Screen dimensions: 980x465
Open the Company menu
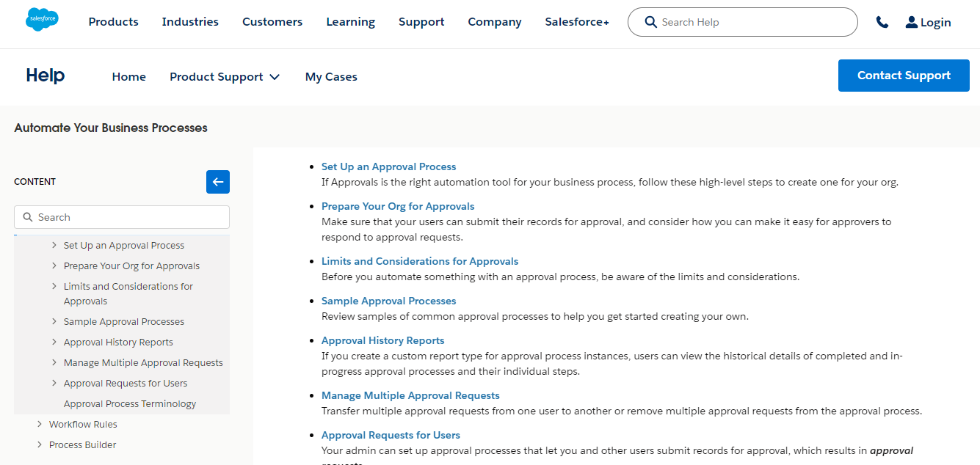coord(495,22)
